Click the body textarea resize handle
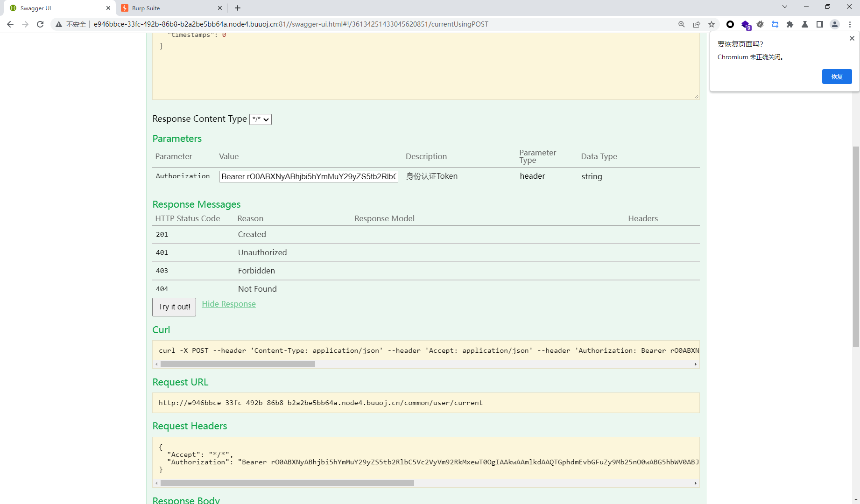This screenshot has height=504, width=860. [x=696, y=97]
